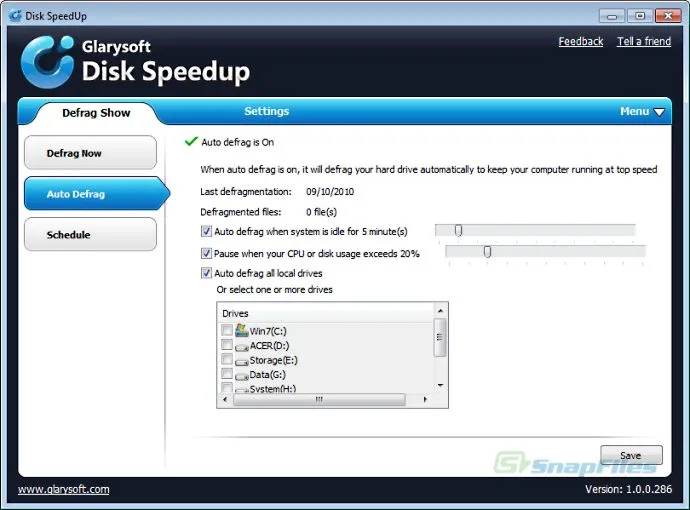Open the Menu dropdown
The height and width of the screenshot is (510, 690).
[x=642, y=111]
